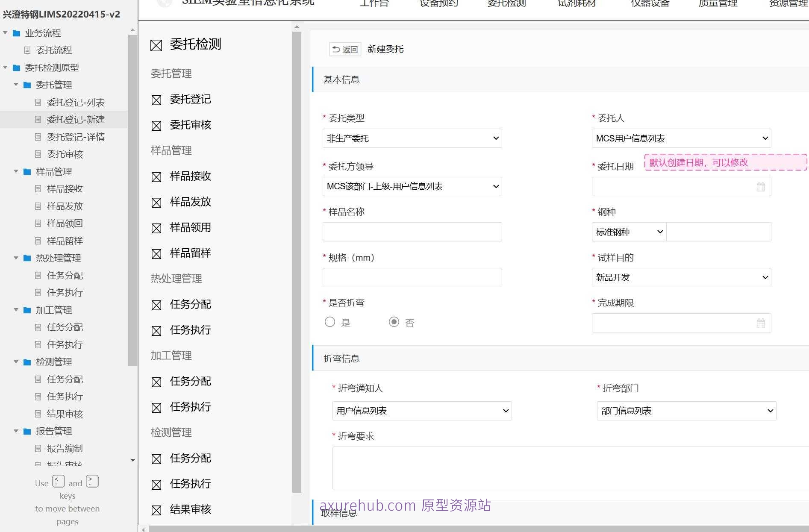
Task: Select the 委托审核 icon in sidebar
Action: (156, 125)
